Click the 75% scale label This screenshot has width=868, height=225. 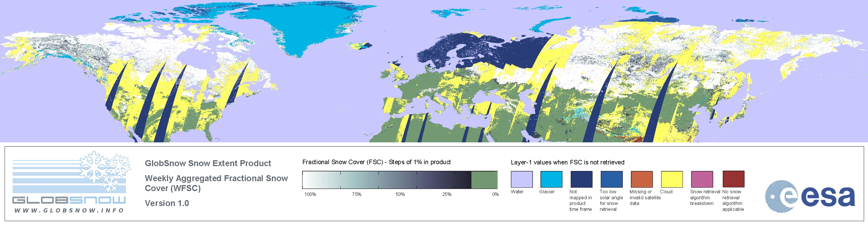[x=357, y=194]
